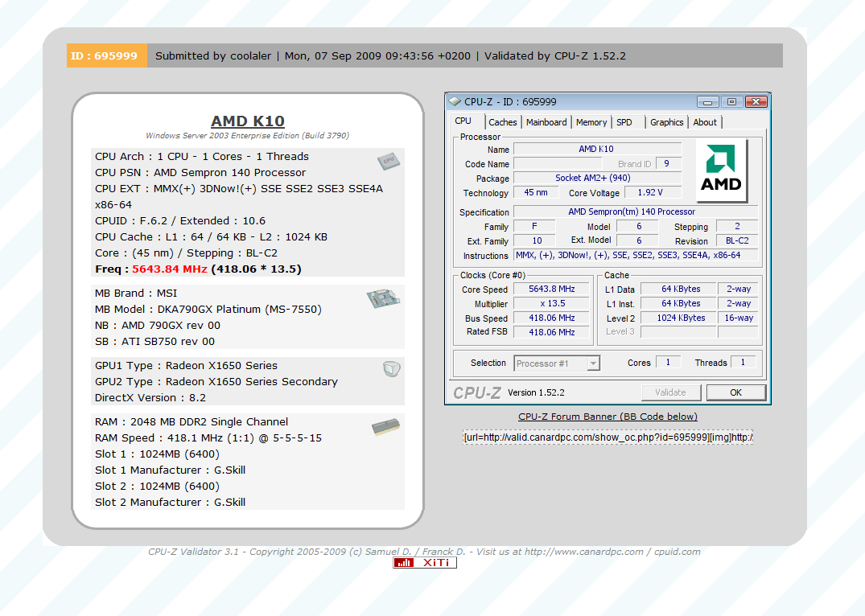Open the Processor #1 selection dropdown
865x616 pixels.
pos(593,363)
